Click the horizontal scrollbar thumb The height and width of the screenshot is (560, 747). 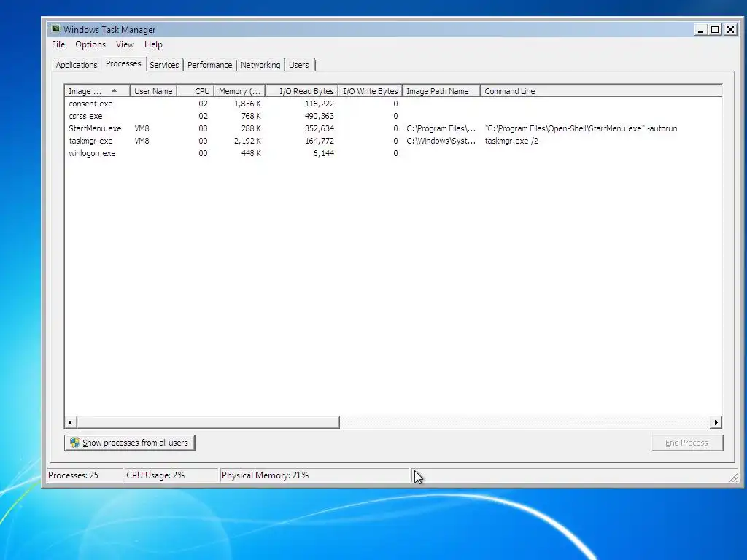click(208, 422)
